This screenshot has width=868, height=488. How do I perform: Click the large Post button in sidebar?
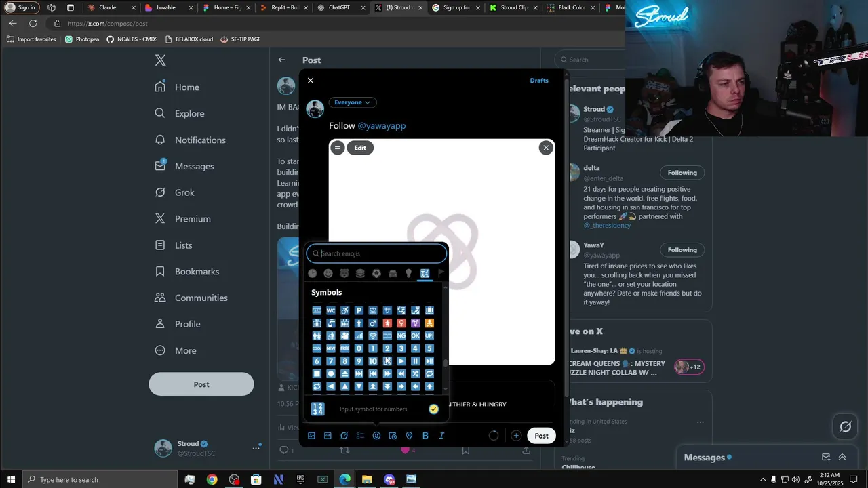coord(201,384)
